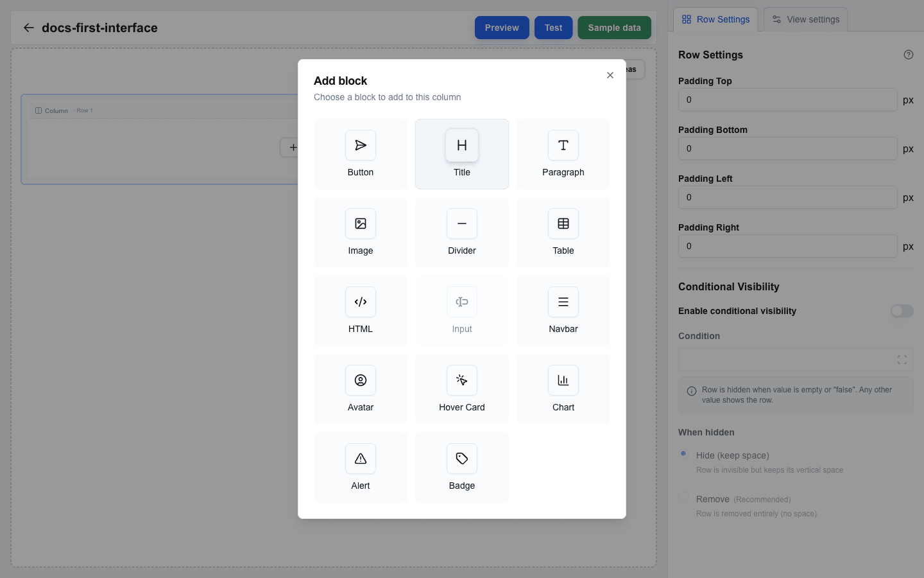
Task: Open Sample data
Action: pyautogui.click(x=614, y=28)
